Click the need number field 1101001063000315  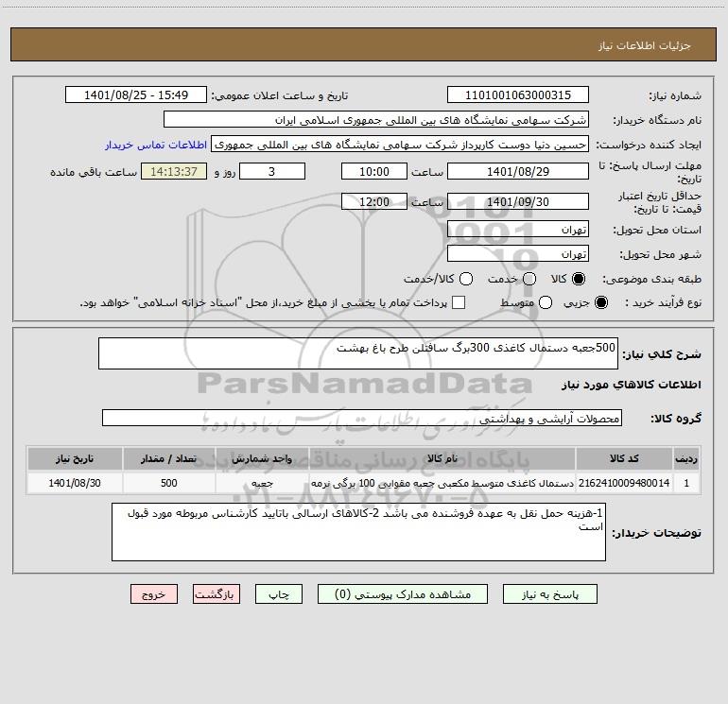point(518,94)
